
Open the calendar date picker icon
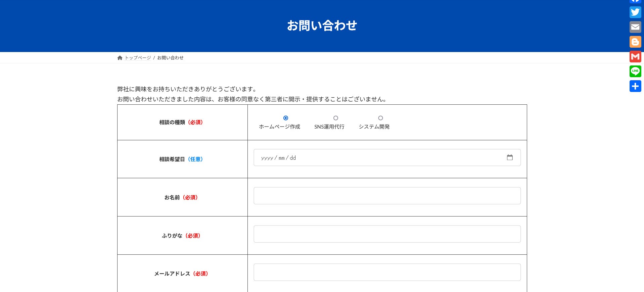[509, 157]
